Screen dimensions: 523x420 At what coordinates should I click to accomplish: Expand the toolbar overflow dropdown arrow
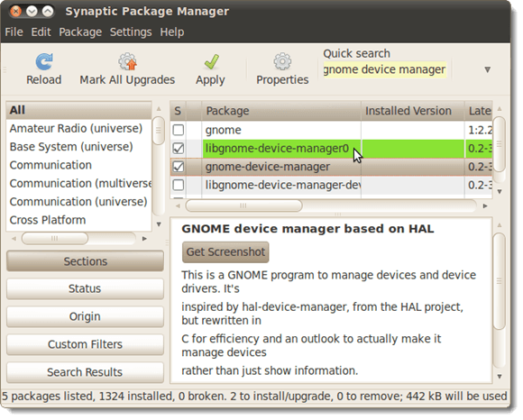pos(487,69)
